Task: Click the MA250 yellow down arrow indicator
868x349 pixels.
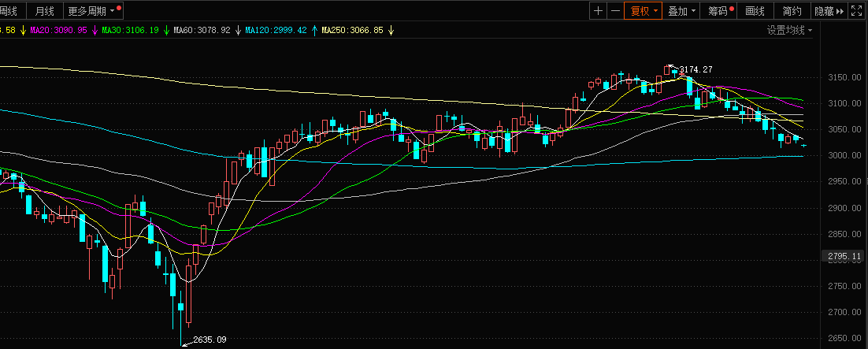Action: pos(391,30)
